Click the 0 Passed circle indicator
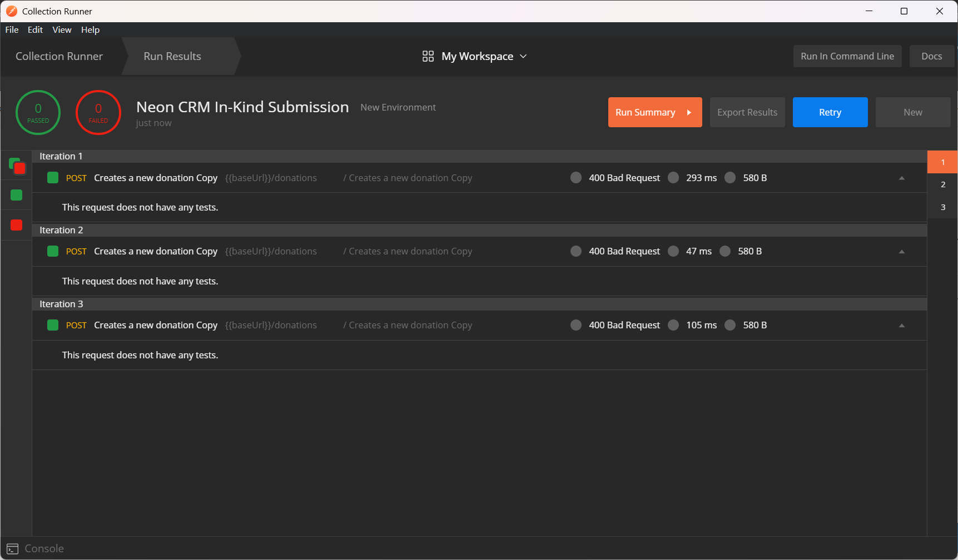Screen dimensions: 958x560 [38, 112]
